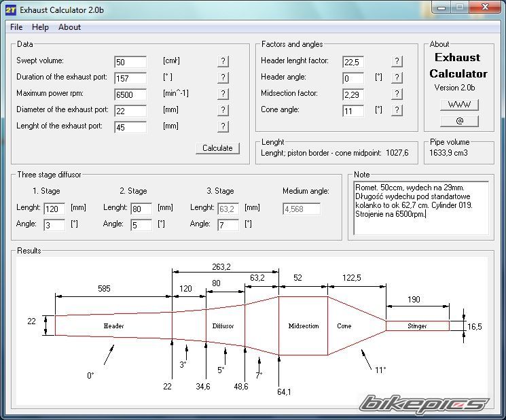Click the 2. Stage Angle input
This screenshot has width=506, height=420.
tap(141, 225)
